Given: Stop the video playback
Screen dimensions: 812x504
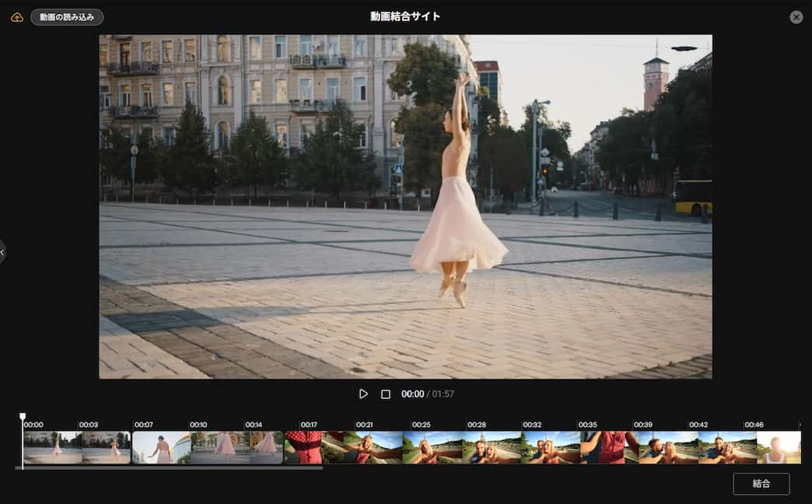Looking at the screenshot, I should coord(385,394).
